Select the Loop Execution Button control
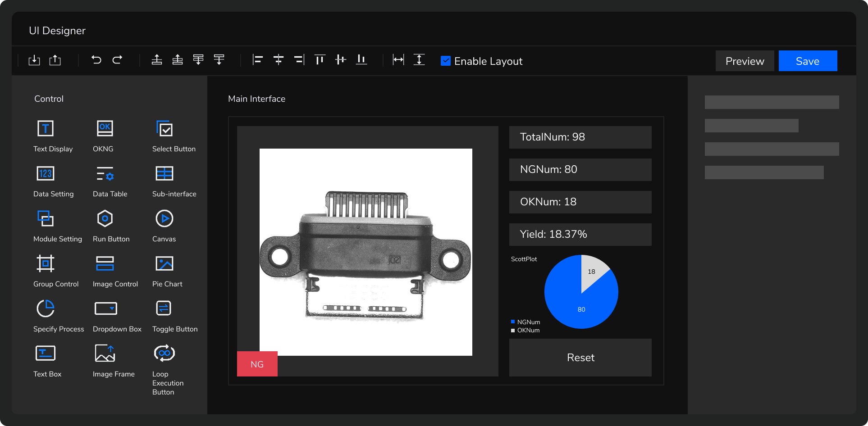 [164, 354]
